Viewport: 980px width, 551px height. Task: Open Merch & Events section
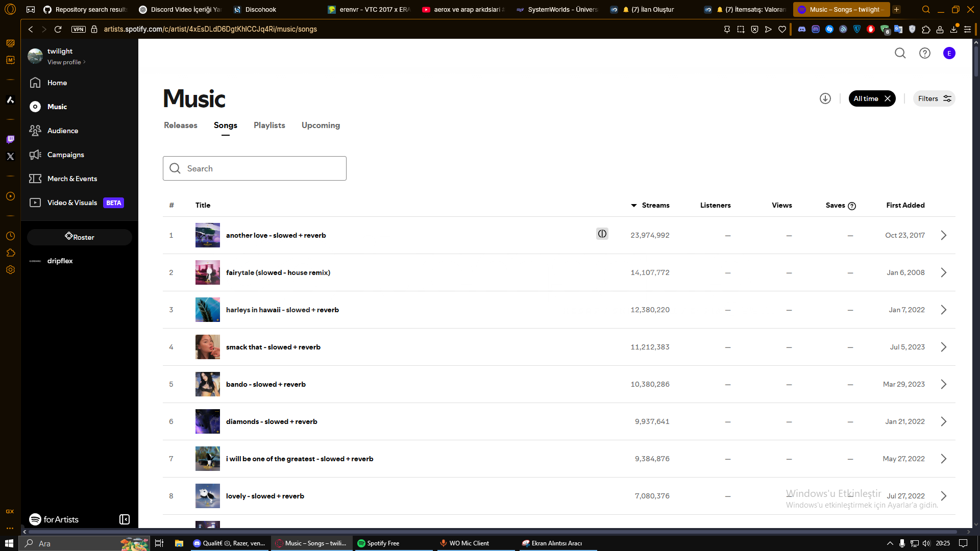pyautogui.click(x=63, y=179)
